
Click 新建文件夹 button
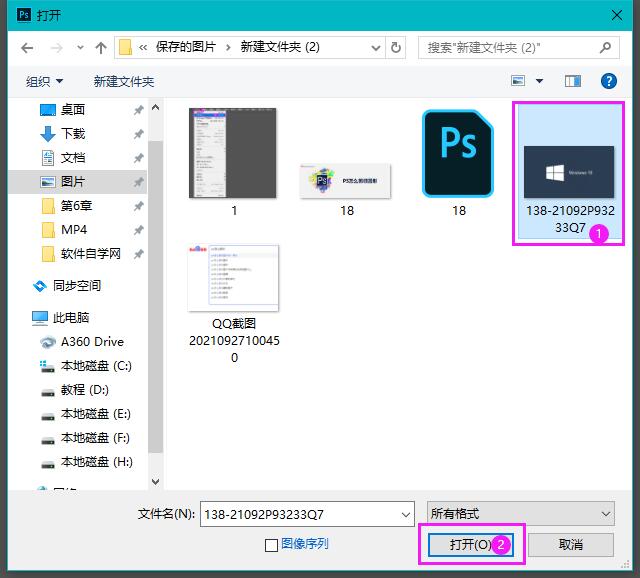(124, 81)
